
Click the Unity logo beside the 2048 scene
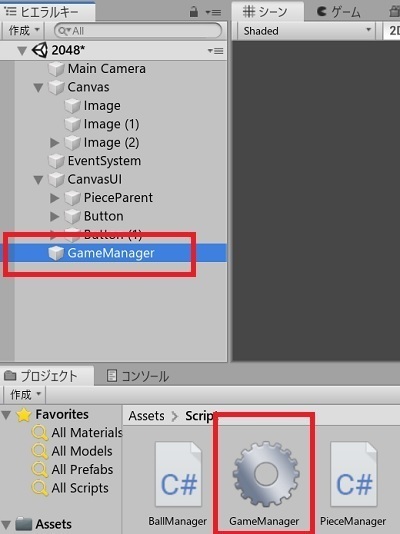click(x=39, y=50)
